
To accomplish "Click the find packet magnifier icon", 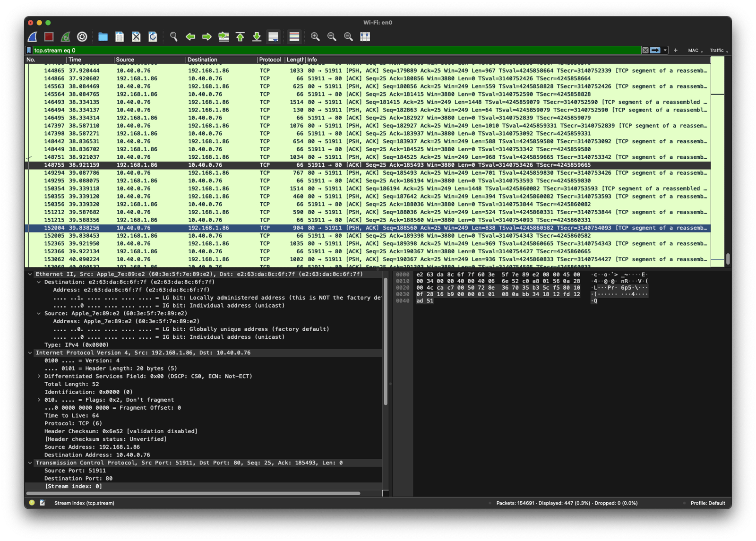I will 173,36.
